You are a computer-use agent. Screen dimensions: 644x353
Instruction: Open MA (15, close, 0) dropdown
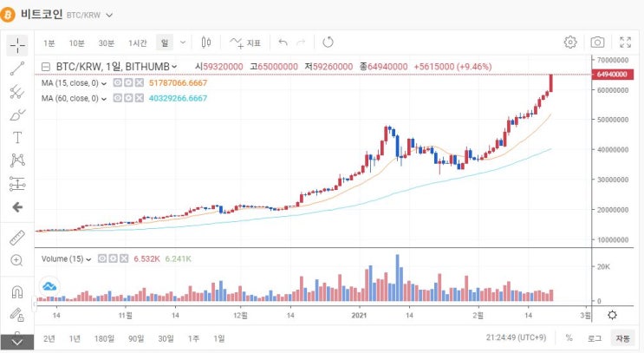[x=103, y=83]
